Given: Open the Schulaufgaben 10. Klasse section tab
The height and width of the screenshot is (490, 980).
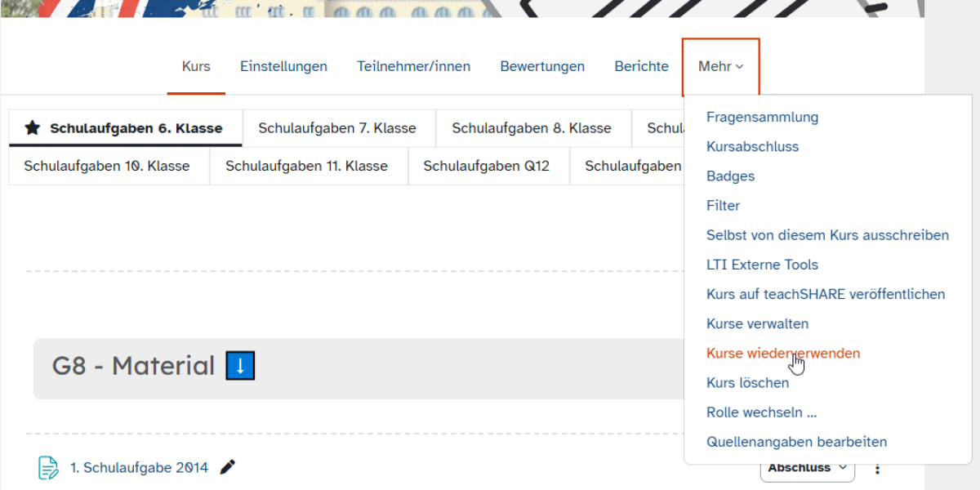Looking at the screenshot, I should (x=107, y=167).
